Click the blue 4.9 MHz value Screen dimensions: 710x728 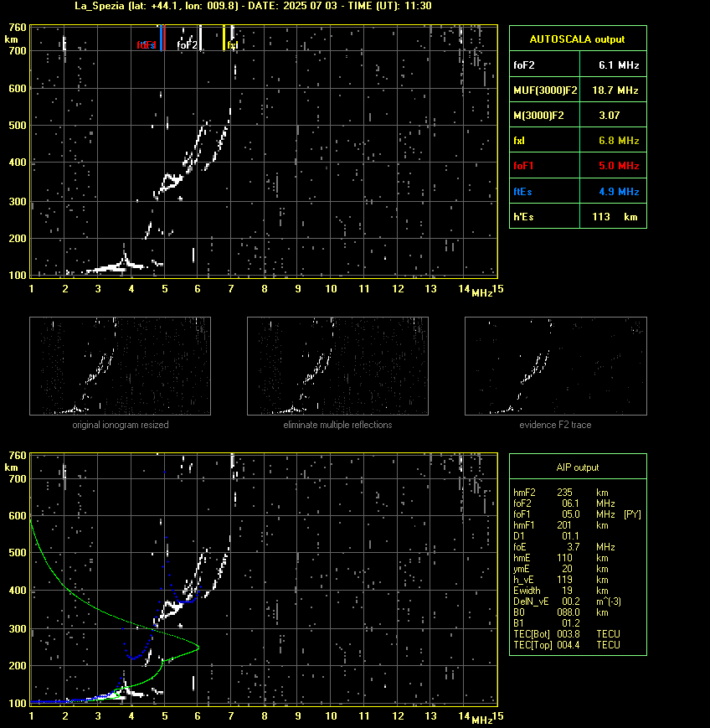click(x=619, y=191)
